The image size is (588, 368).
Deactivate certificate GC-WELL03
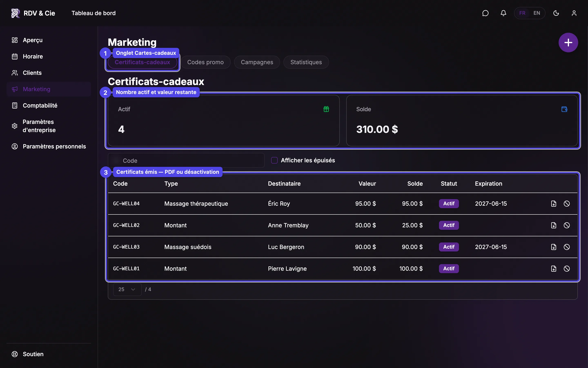(567, 247)
